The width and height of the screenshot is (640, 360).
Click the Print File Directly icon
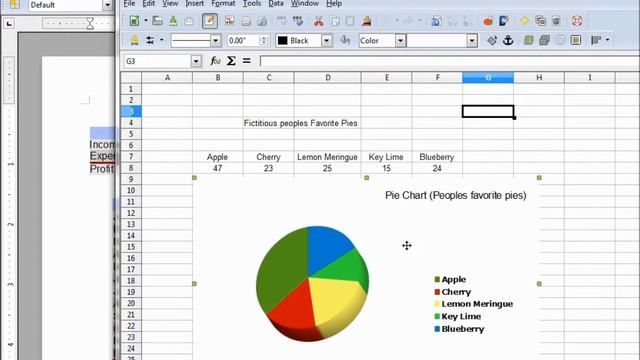[x=246, y=21]
